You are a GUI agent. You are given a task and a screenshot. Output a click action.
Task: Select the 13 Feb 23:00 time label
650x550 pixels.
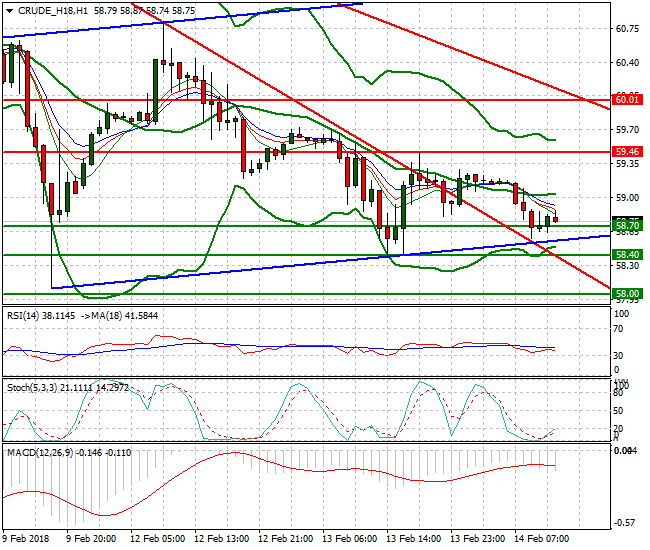click(x=478, y=539)
